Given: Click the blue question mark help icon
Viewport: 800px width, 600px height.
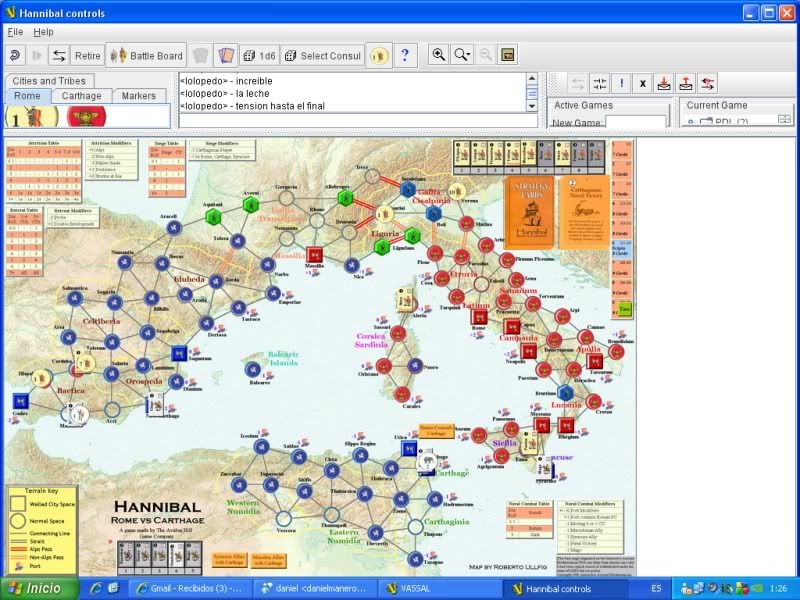Looking at the screenshot, I should pyautogui.click(x=405, y=55).
